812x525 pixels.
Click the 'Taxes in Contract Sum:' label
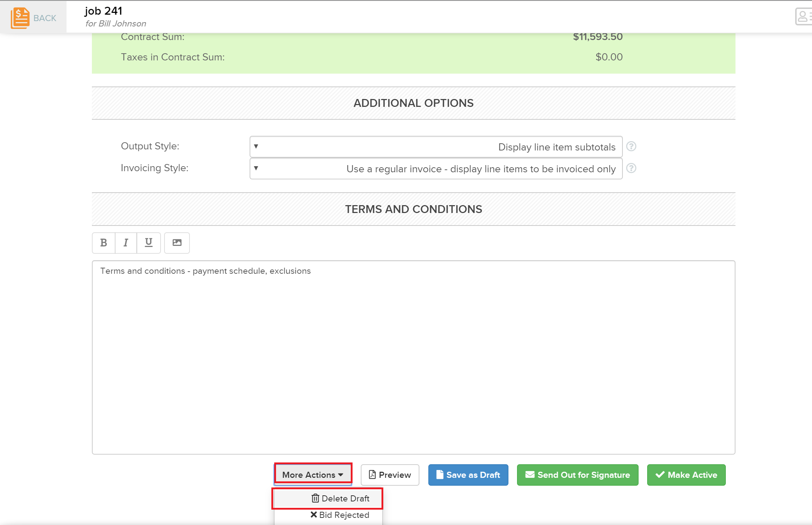pos(173,57)
